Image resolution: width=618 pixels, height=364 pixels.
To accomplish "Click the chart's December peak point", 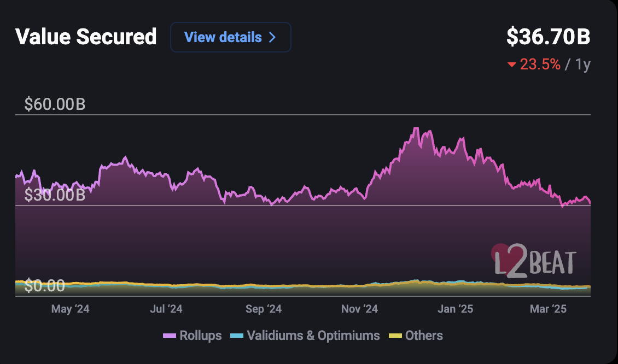I will click(417, 127).
